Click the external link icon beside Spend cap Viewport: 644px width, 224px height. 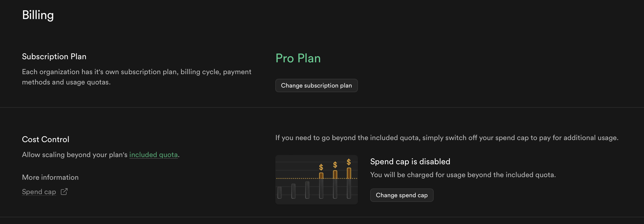click(x=64, y=192)
